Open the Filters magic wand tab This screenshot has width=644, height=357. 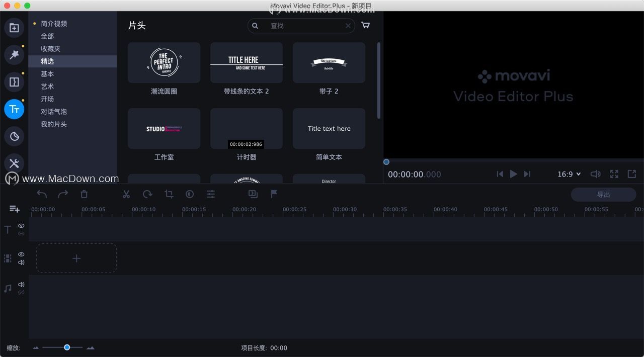click(x=14, y=55)
